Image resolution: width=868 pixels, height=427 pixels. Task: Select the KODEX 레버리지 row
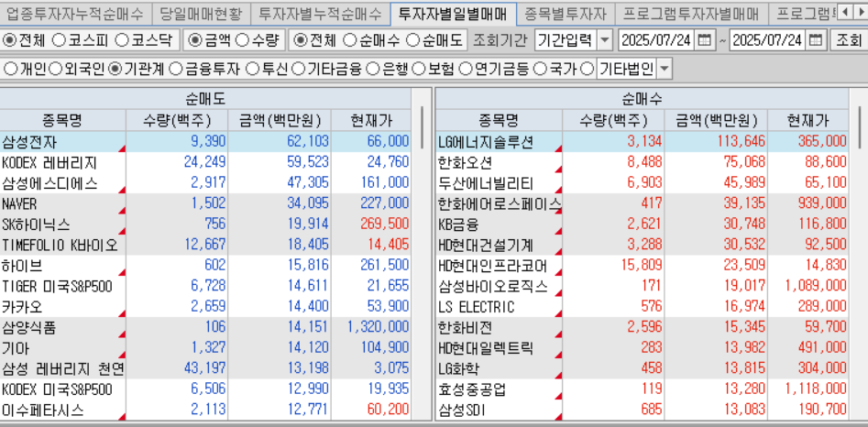pos(205,162)
